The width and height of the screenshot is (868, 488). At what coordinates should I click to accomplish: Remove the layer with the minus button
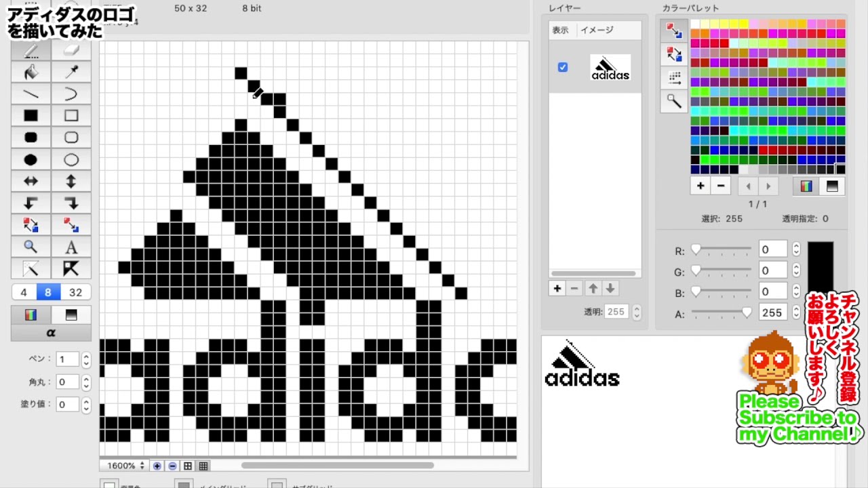pyautogui.click(x=574, y=289)
